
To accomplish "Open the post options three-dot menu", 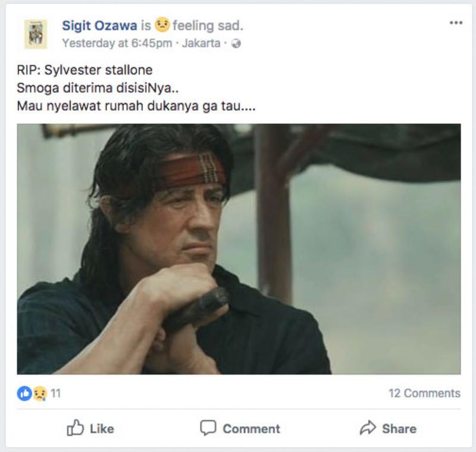I will [456, 23].
